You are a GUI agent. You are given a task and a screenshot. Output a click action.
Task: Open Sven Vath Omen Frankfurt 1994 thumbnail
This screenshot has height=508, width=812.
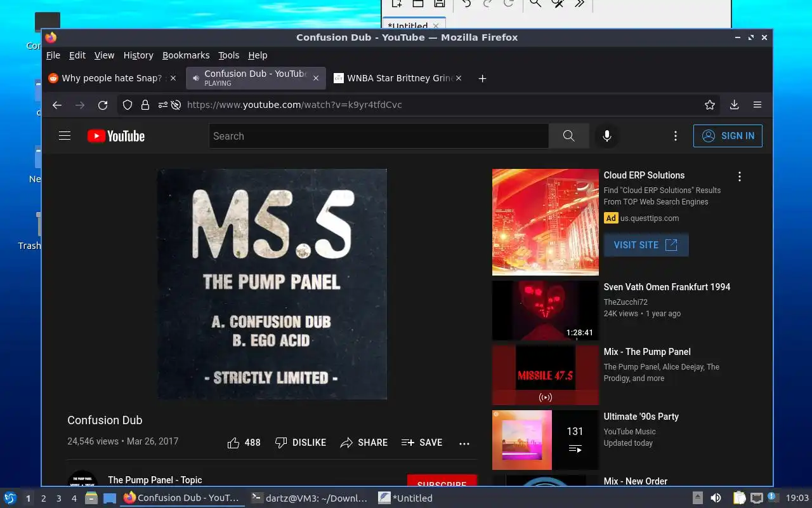(x=546, y=311)
